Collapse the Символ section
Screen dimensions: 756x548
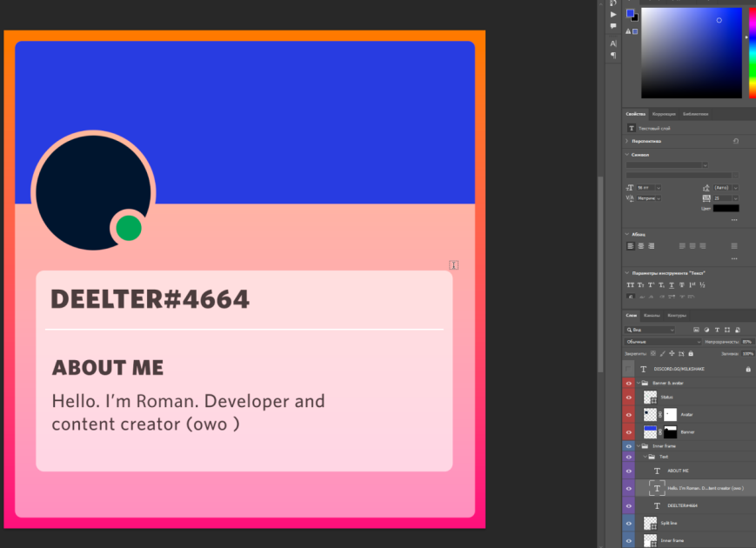click(626, 155)
